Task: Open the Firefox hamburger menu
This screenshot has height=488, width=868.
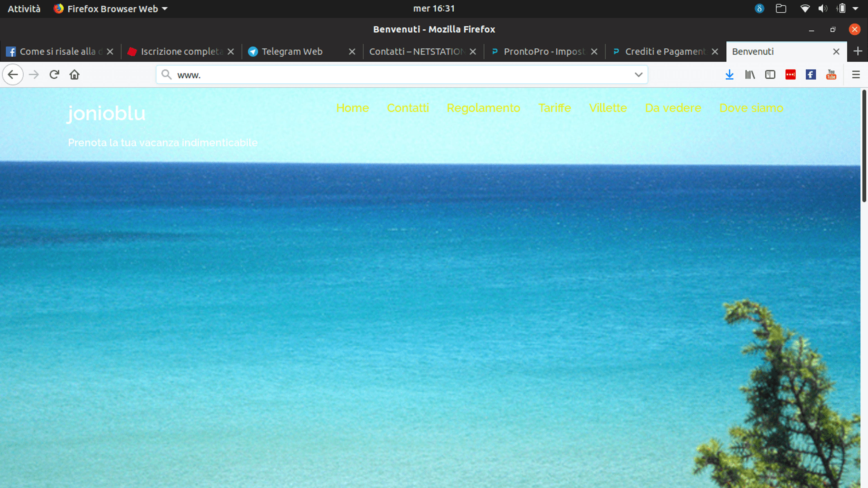Action: tap(856, 75)
